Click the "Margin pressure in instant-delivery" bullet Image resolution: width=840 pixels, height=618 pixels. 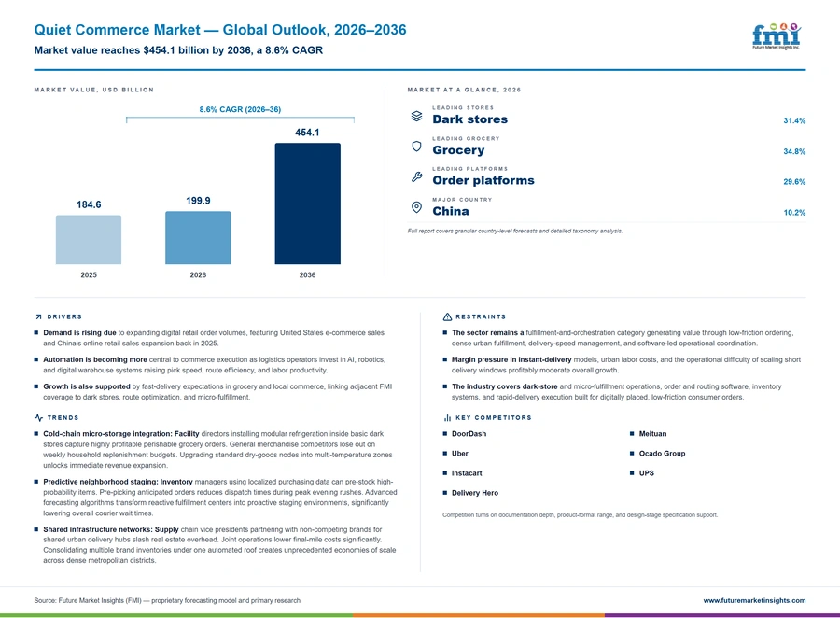tap(623, 364)
